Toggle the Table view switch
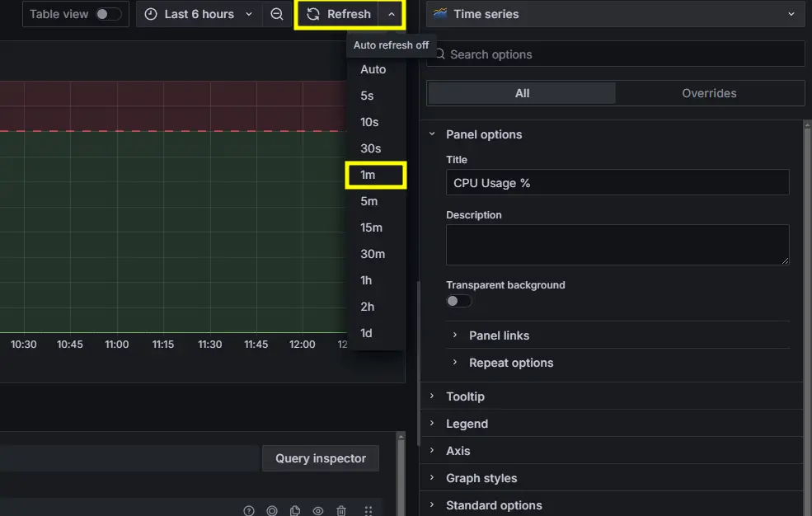 (x=108, y=14)
